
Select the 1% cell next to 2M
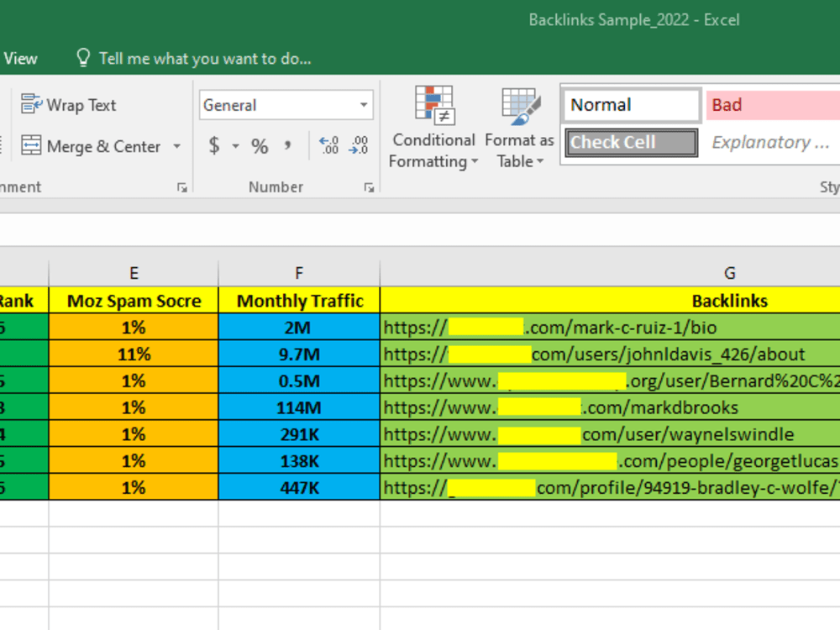point(134,328)
